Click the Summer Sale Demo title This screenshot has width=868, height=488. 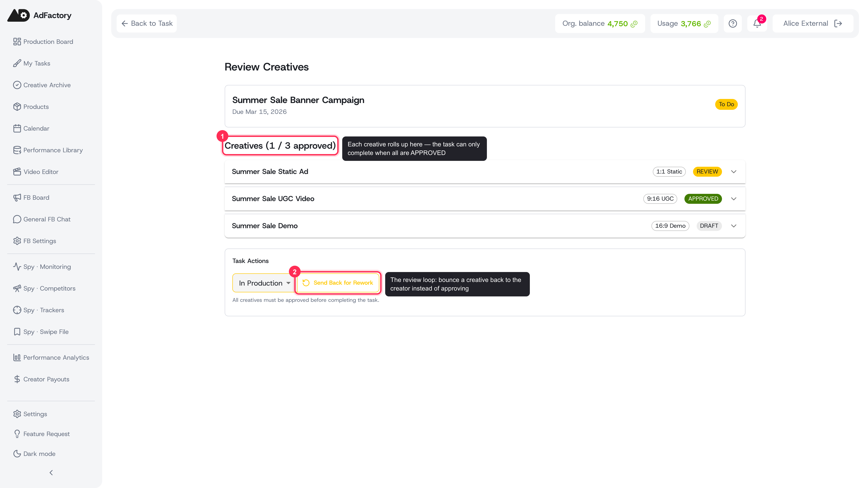(x=264, y=226)
